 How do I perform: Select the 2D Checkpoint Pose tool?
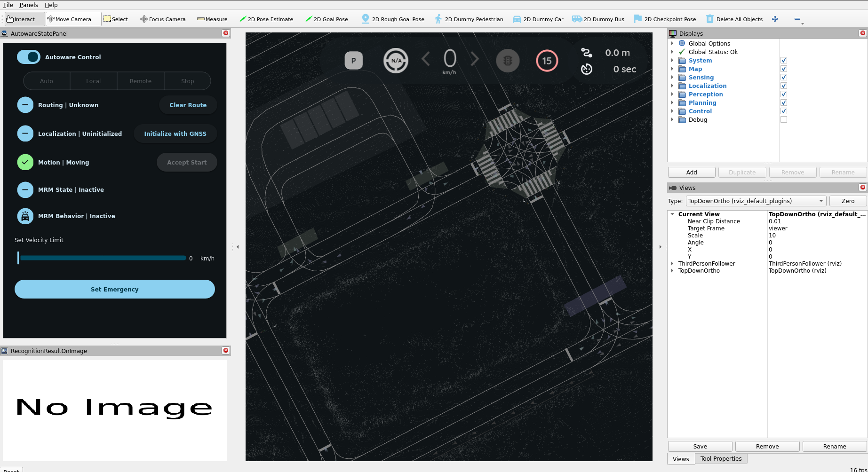(x=665, y=19)
